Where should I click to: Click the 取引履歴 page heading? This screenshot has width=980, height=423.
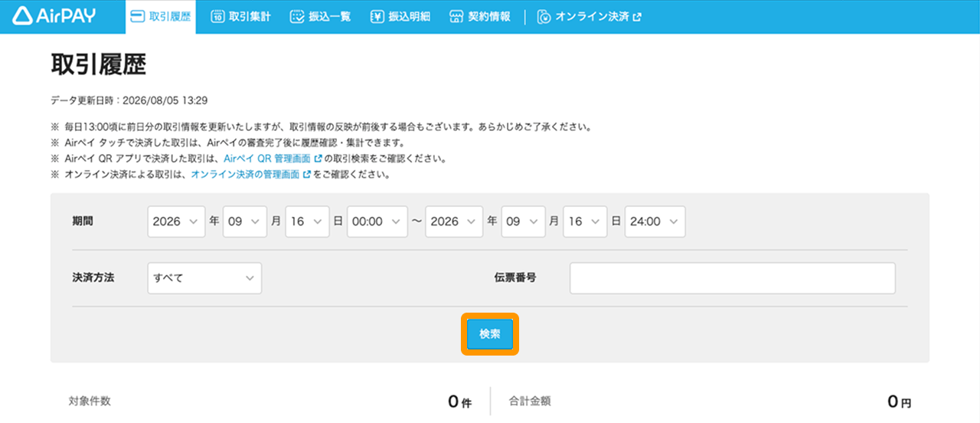click(98, 66)
